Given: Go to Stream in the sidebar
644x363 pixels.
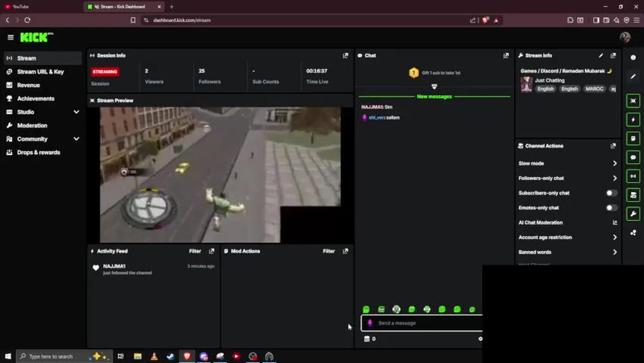Looking at the screenshot, I should (x=42, y=58).
